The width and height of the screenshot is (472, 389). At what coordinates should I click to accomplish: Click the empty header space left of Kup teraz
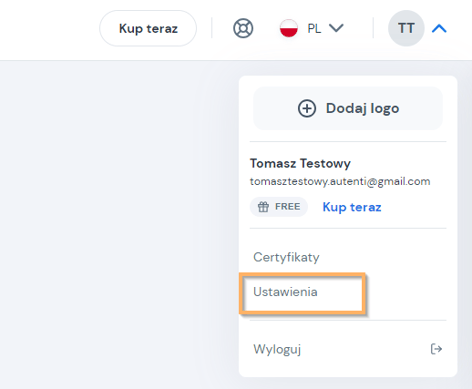(48, 29)
